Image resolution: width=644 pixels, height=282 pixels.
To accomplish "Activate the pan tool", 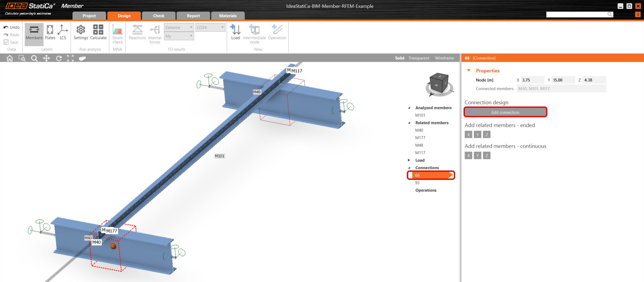I will click(46, 58).
